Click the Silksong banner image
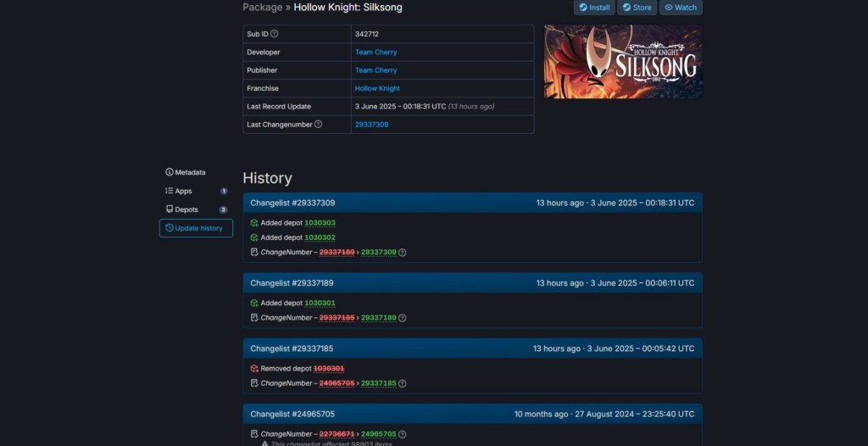Screen dimensions: 868x446 [x=623, y=62]
